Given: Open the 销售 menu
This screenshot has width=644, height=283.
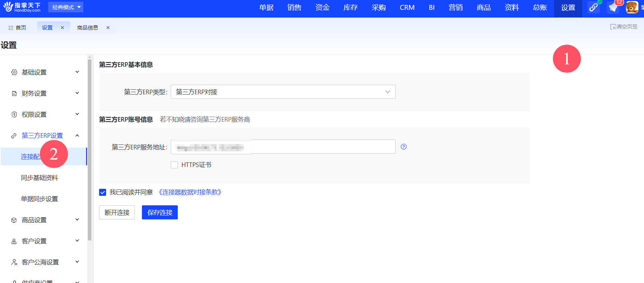Looking at the screenshot, I should point(294,7).
